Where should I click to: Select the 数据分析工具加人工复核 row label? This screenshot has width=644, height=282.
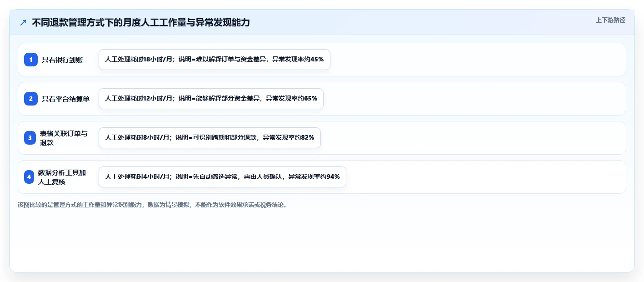click(x=62, y=177)
